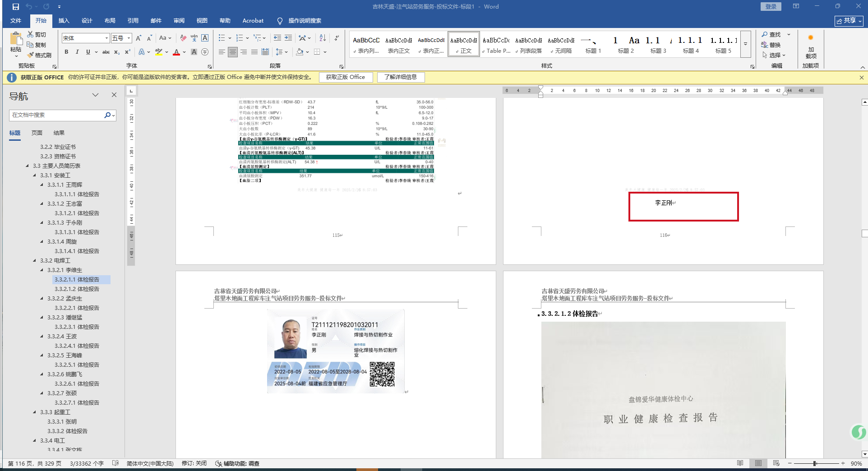Toggle italic formatting
868x471 pixels.
(77, 52)
